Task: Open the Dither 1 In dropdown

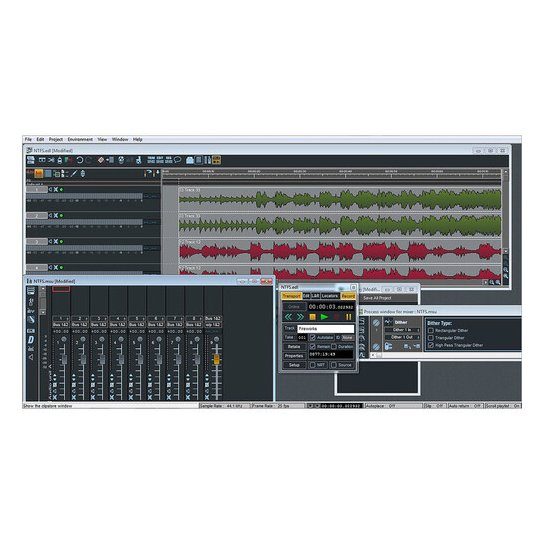Action: pyautogui.click(x=402, y=330)
